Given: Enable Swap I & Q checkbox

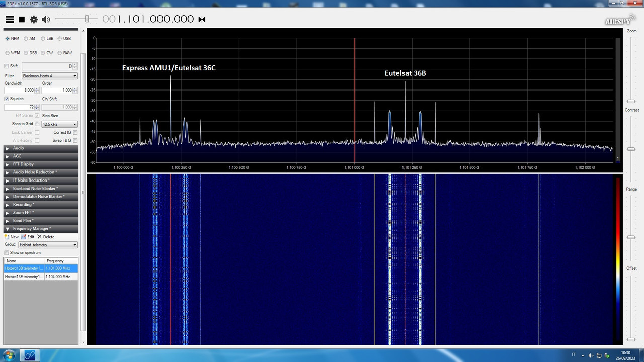Looking at the screenshot, I should pyautogui.click(x=75, y=140).
